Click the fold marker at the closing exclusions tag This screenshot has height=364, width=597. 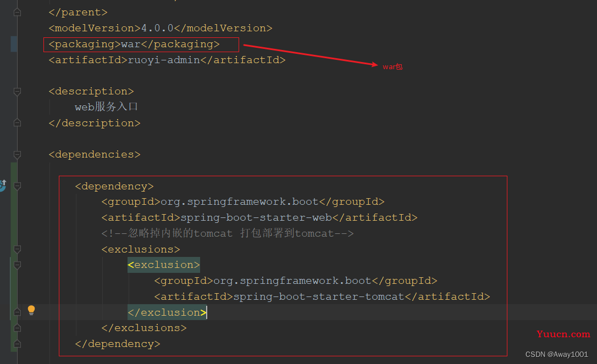(x=18, y=328)
